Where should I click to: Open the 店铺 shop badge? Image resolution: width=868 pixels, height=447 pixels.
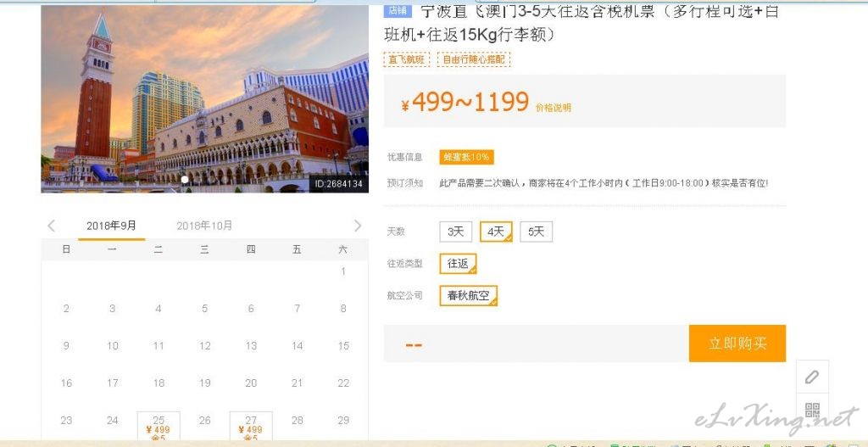pos(398,10)
